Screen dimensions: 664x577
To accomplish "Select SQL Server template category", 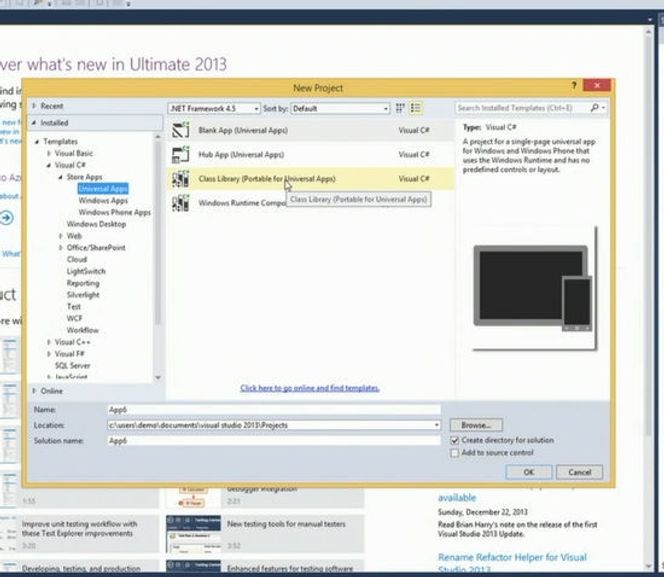I will (x=72, y=365).
